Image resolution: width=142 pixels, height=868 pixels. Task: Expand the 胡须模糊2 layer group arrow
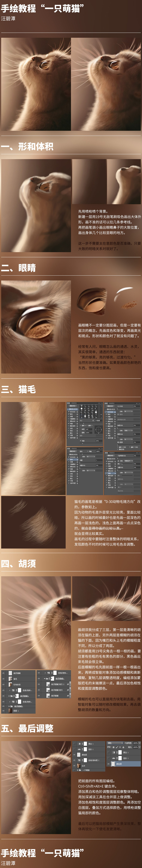[x=9, y=706]
